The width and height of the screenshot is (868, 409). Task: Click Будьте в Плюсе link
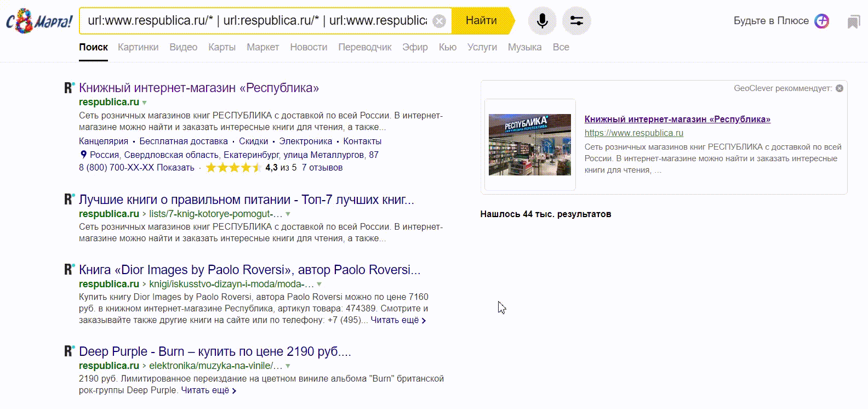click(x=771, y=21)
